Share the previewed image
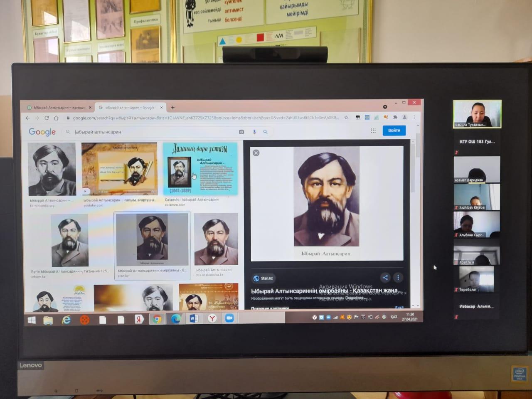Image resolution: width=532 pixels, height=399 pixels. 385,278
